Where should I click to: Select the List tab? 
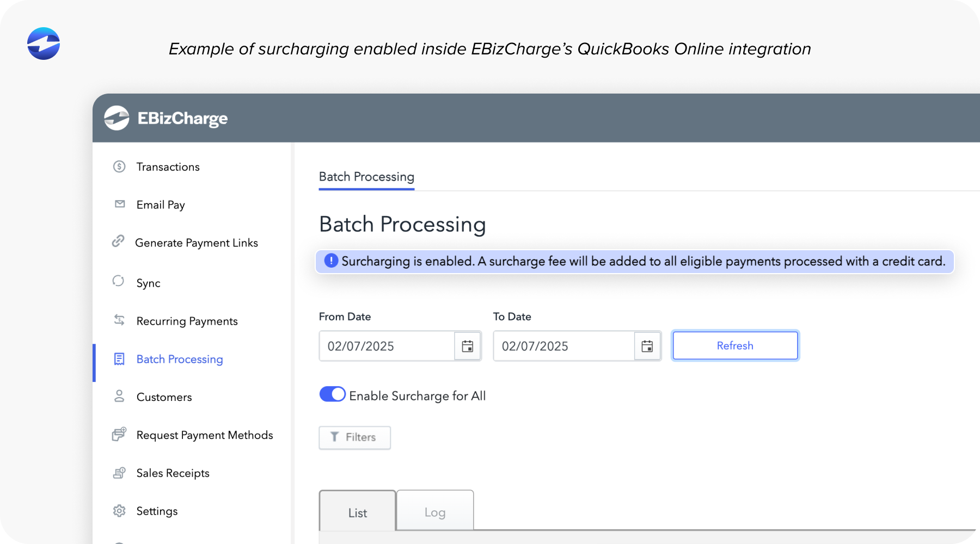tap(357, 512)
